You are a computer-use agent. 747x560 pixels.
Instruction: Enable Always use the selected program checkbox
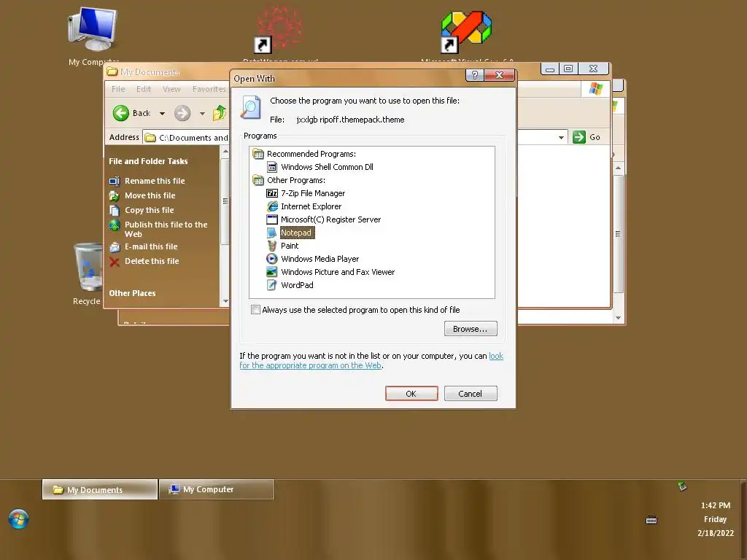pyautogui.click(x=256, y=310)
